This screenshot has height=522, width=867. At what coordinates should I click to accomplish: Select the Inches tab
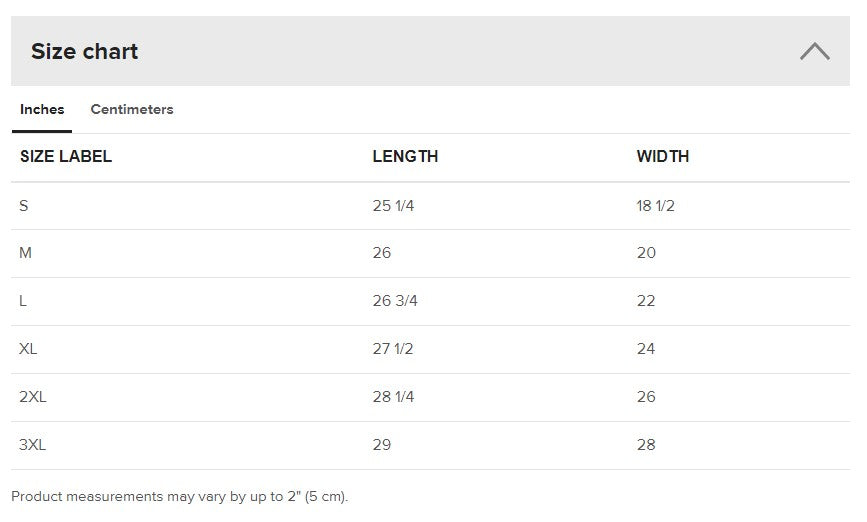tap(42, 110)
